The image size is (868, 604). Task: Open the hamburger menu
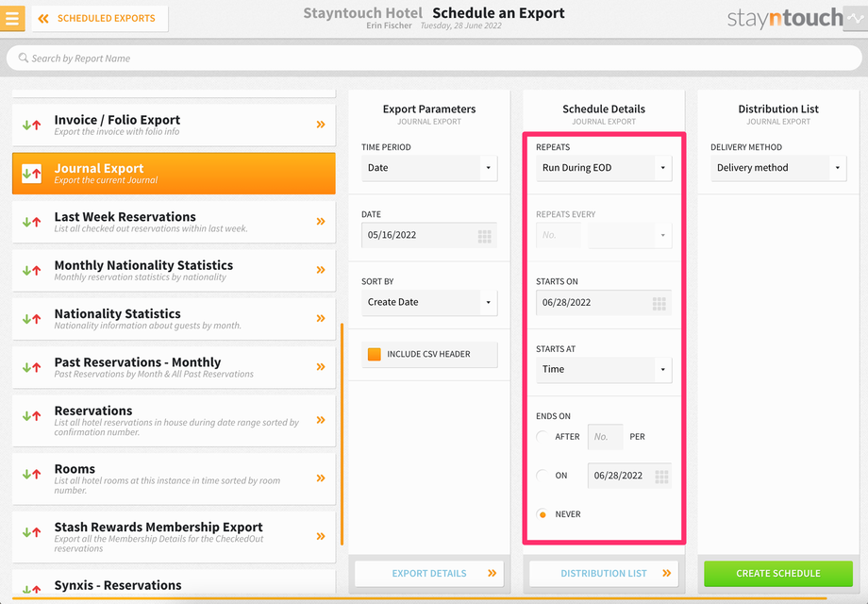point(12,18)
